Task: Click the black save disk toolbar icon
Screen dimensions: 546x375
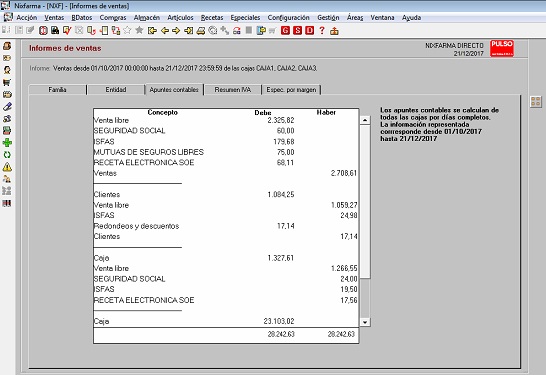Action: click(x=55, y=31)
